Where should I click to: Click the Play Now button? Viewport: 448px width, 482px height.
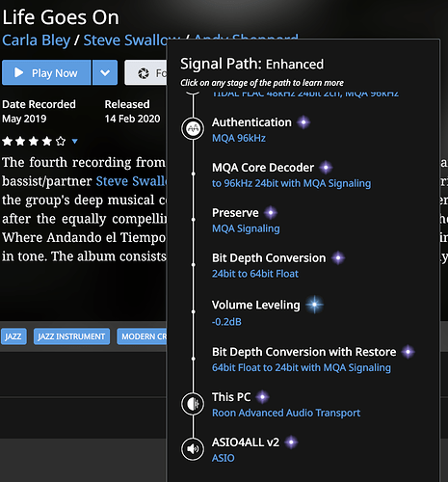pos(46,72)
